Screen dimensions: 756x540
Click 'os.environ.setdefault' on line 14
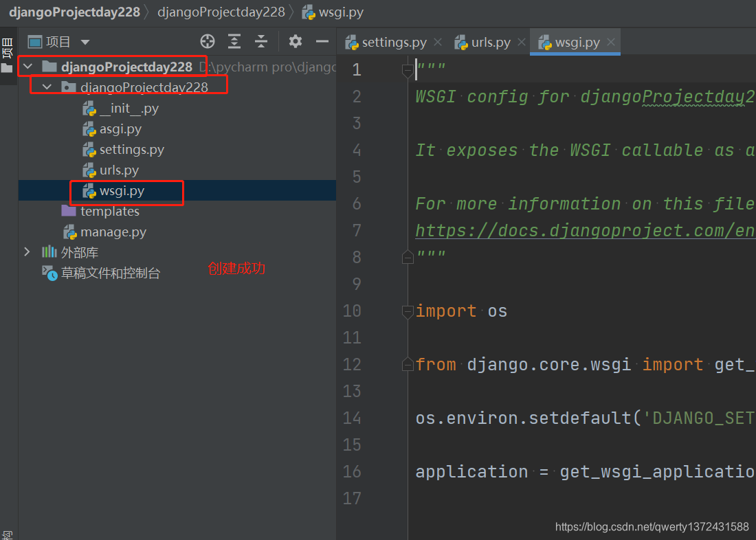[523, 418]
